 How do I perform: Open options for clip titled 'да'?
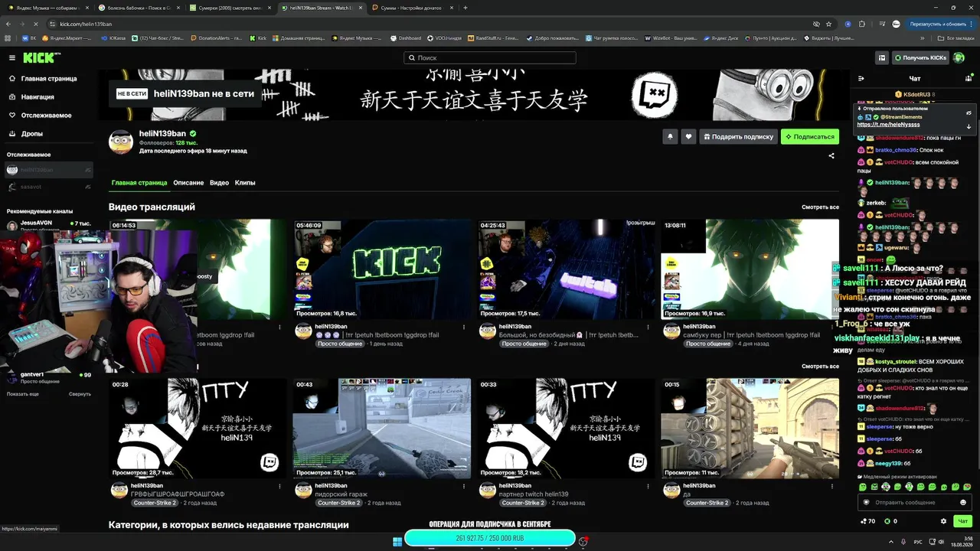(x=831, y=486)
